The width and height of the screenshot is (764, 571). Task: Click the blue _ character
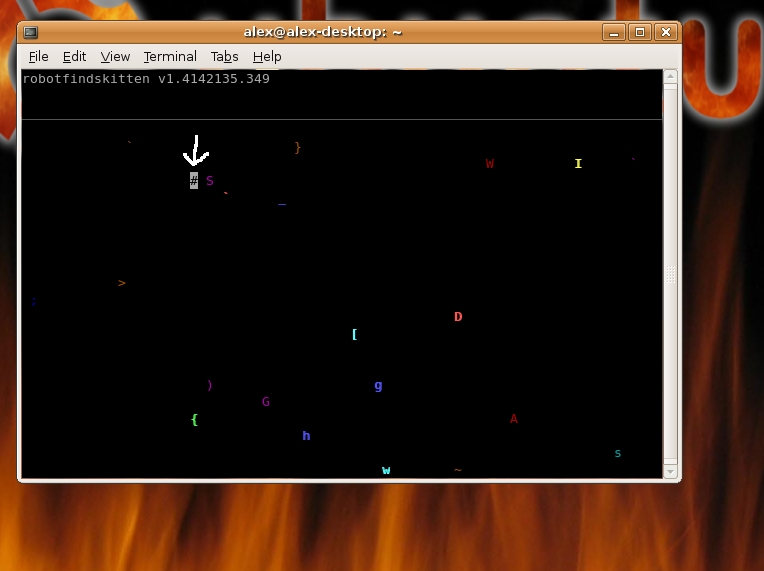282,205
